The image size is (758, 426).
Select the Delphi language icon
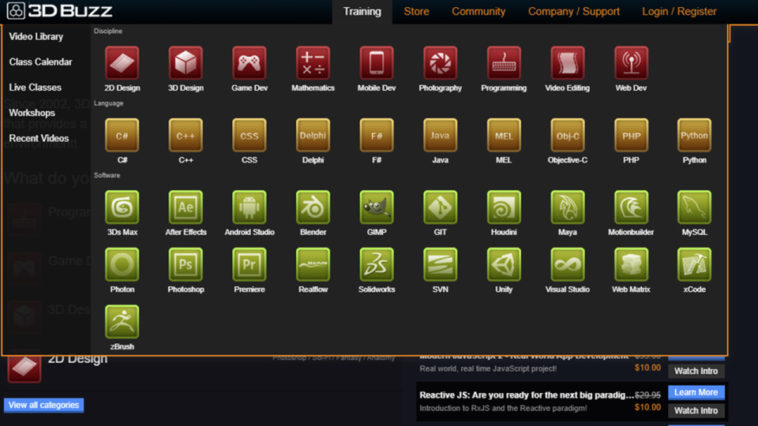pyautogui.click(x=313, y=135)
